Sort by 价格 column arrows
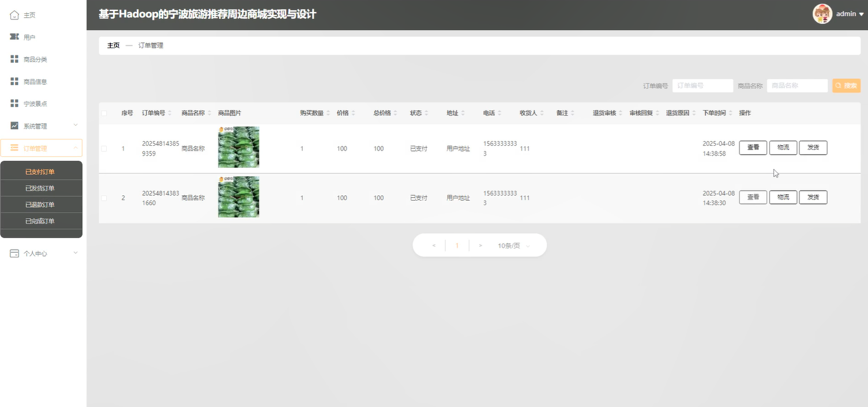 pyautogui.click(x=354, y=113)
